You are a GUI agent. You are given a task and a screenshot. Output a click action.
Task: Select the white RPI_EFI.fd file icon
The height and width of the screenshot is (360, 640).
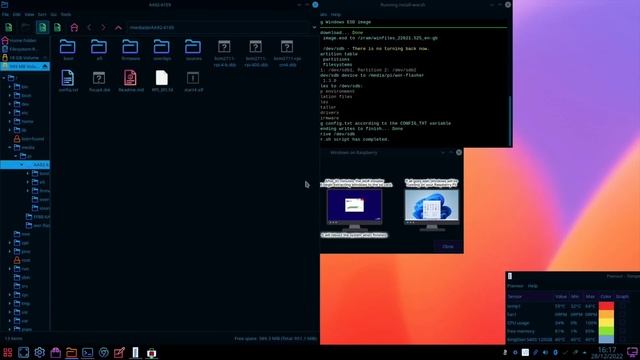(162, 78)
